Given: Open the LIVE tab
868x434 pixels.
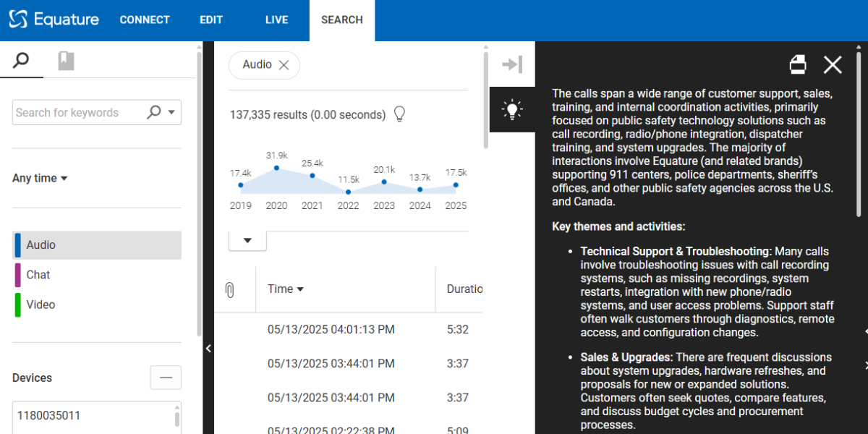Looking at the screenshot, I should (x=276, y=20).
